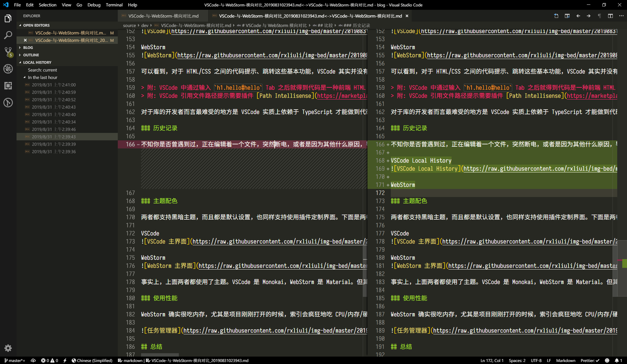Open notifications bell in status bar
The image size is (627, 364).
point(618,360)
